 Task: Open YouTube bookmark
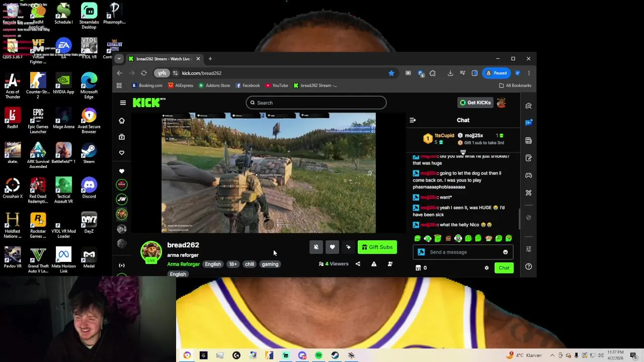click(277, 85)
